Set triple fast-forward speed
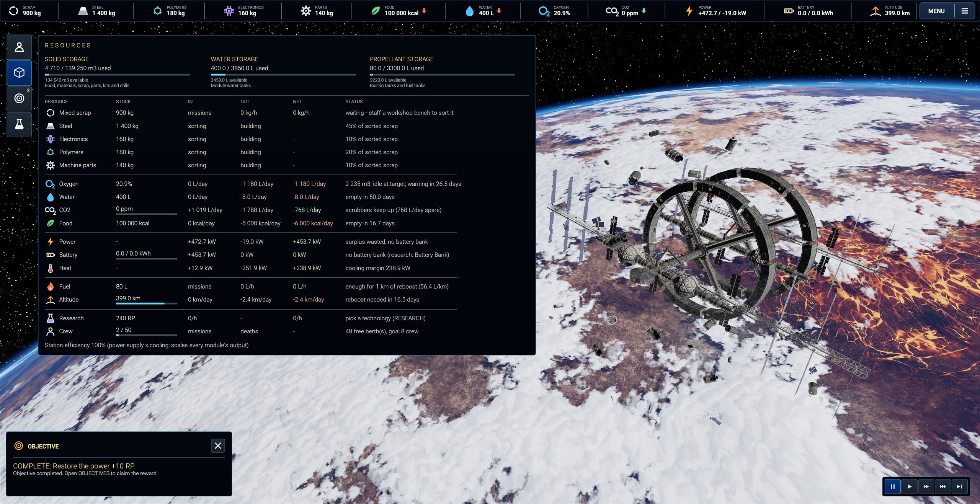 click(x=943, y=486)
